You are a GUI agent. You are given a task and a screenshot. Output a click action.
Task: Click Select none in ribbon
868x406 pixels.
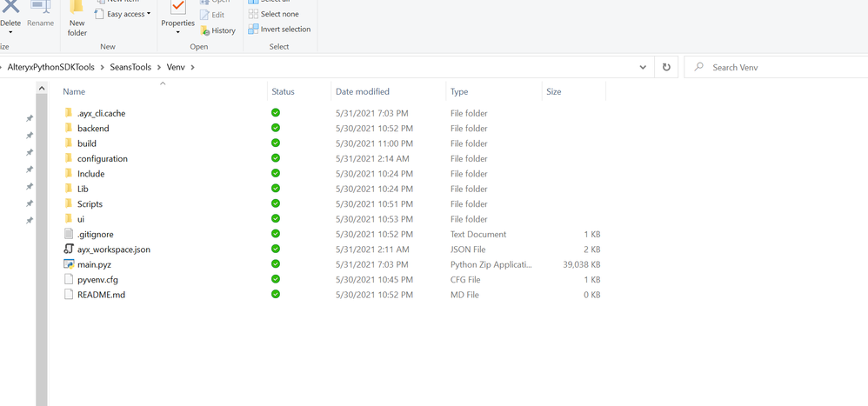[x=273, y=14]
